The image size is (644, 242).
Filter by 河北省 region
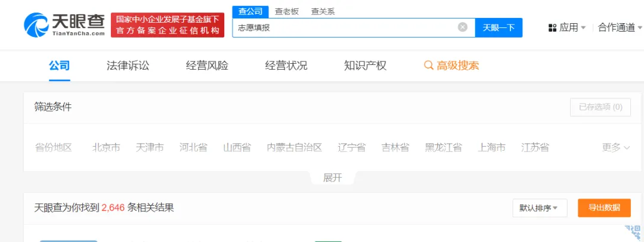[193, 147]
